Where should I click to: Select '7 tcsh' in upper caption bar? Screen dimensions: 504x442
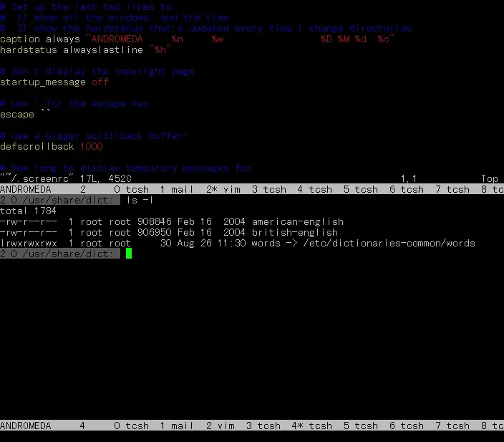[452, 189]
